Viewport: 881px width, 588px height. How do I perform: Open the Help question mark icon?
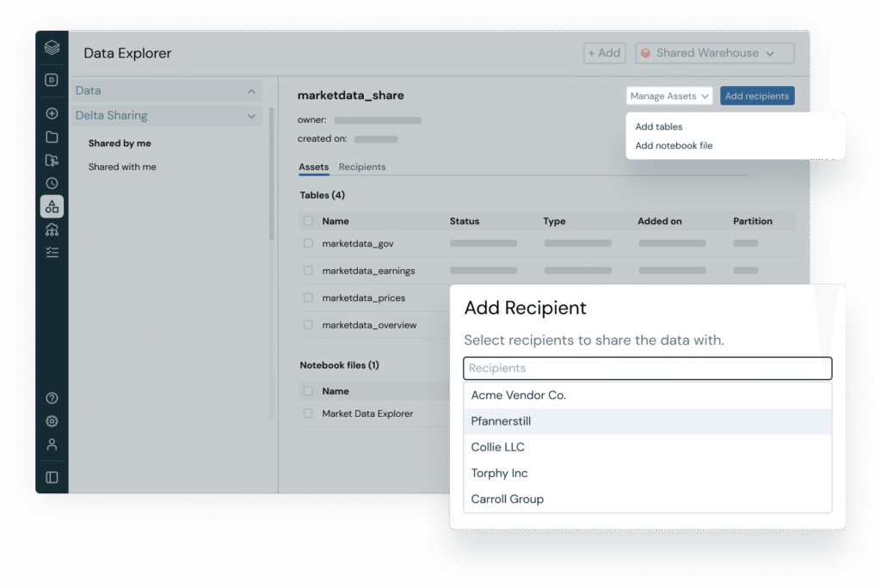click(x=52, y=398)
